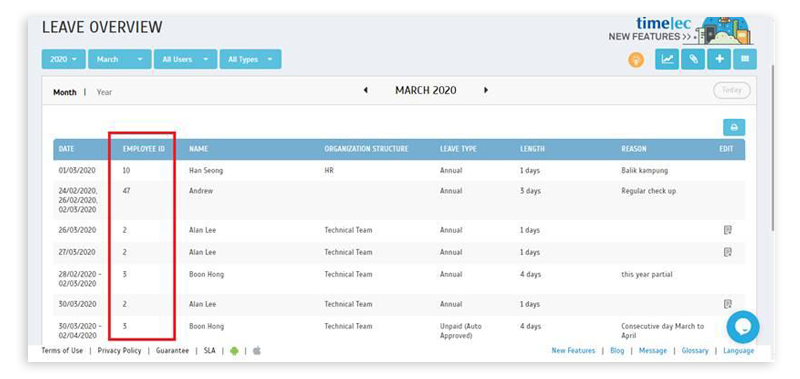Open the Privacy Policy link
The width and height of the screenshot is (800, 379).
[119, 351]
